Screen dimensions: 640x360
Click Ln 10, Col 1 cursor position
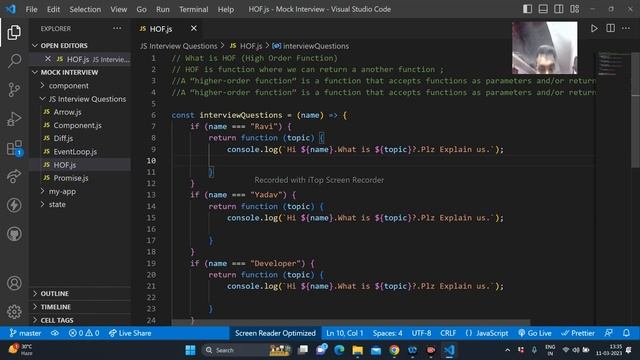click(x=344, y=333)
